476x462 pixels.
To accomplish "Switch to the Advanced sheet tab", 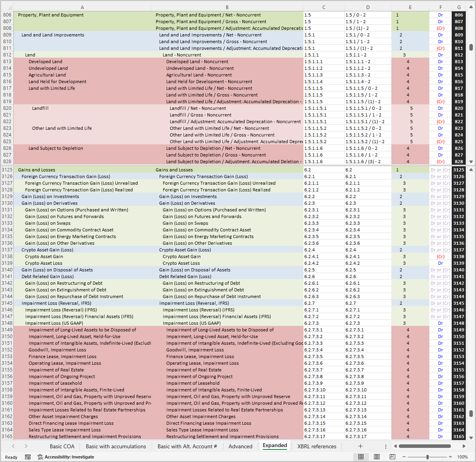I will pyautogui.click(x=240, y=446).
